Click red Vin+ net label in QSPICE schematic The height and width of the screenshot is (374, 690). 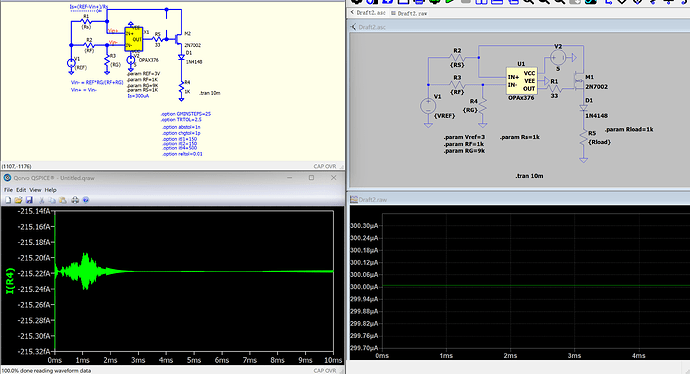click(113, 31)
